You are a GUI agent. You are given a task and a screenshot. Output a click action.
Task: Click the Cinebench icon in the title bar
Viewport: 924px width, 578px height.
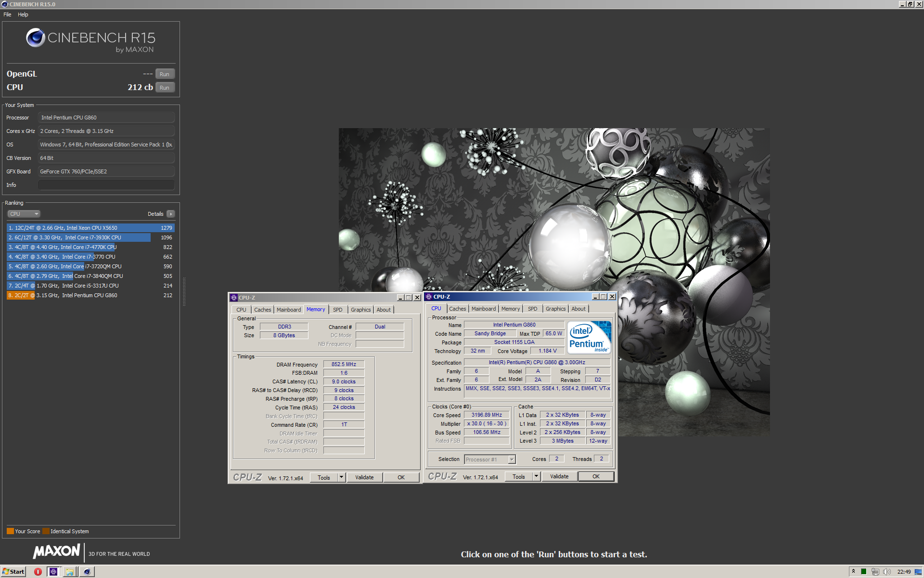pyautogui.click(x=5, y=4)
